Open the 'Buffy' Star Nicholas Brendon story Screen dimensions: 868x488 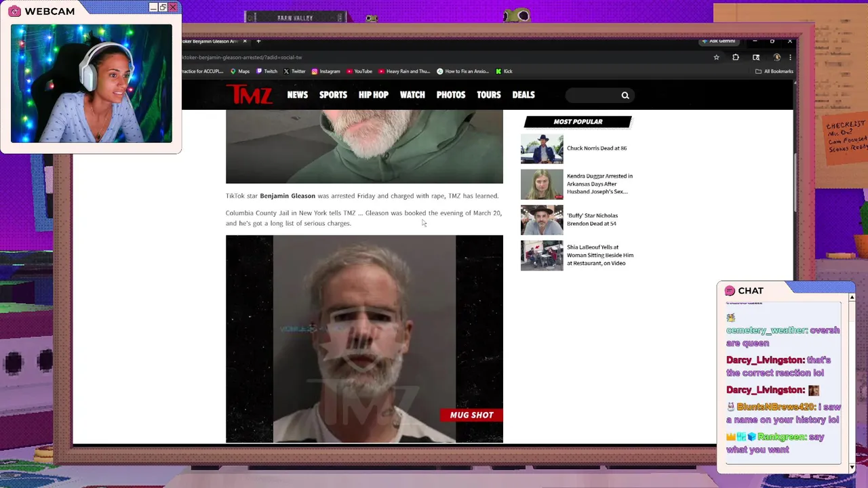(592, 220)
